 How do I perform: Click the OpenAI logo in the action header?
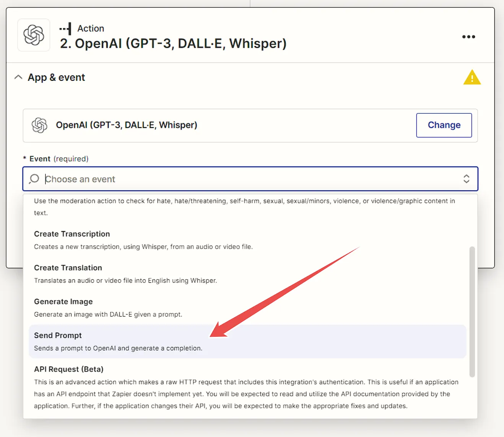[34, 35]
